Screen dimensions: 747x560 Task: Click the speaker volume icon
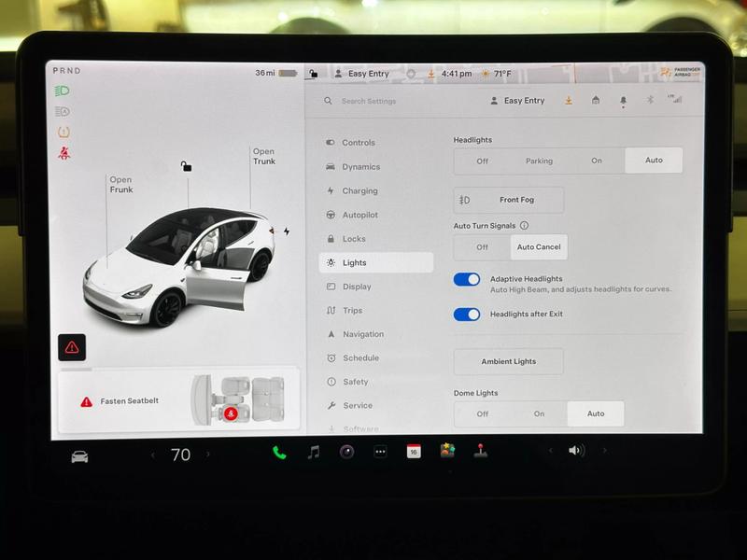pyautogui.click(x=576, y=451)
